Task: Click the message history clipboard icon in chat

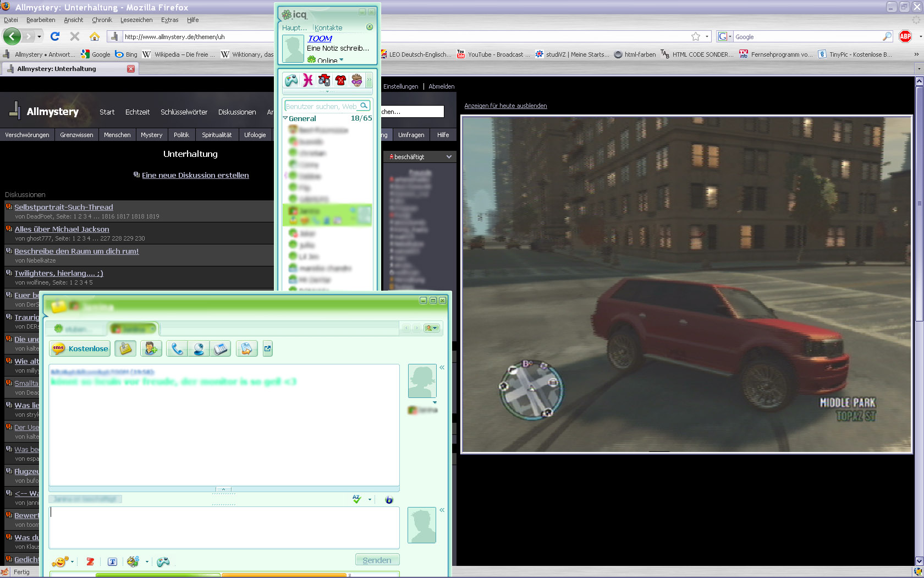Action: pyautogui.click(x=125, y=348)
